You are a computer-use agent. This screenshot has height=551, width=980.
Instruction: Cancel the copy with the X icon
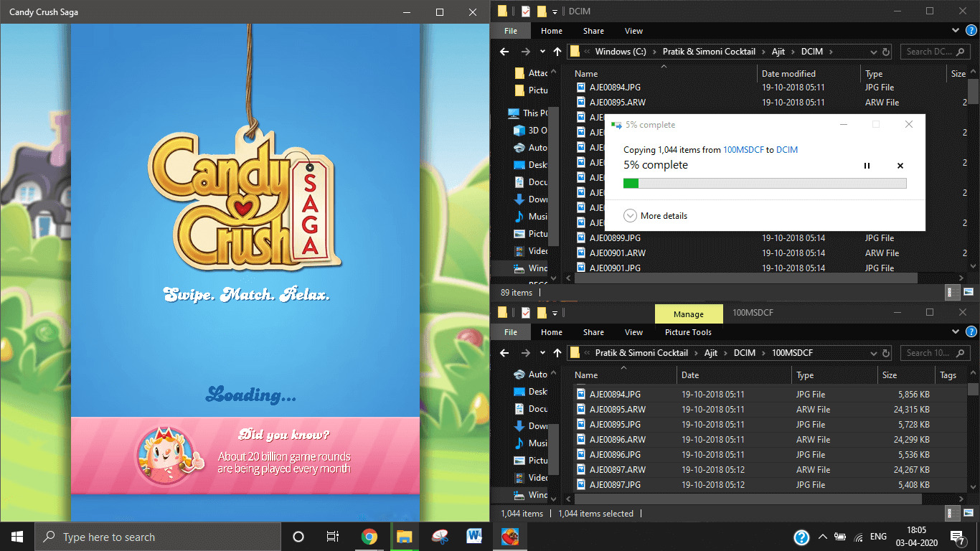point(900,166)
